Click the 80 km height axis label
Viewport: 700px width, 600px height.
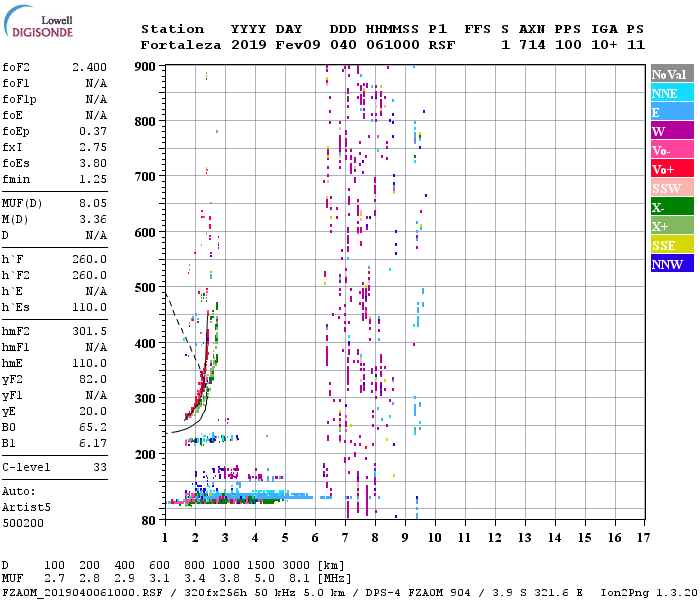[149, 520]
